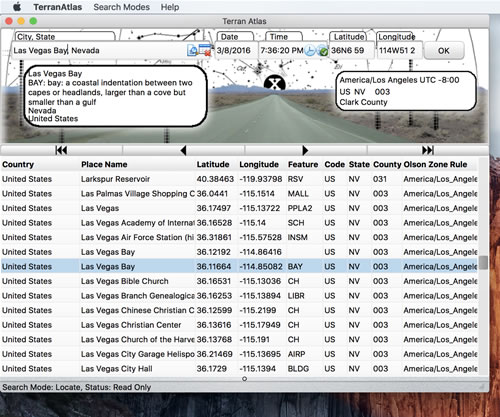Click the America/Los Angeles UTC -8:00 timezone box
500x417 pixels.
pos(406,91)
